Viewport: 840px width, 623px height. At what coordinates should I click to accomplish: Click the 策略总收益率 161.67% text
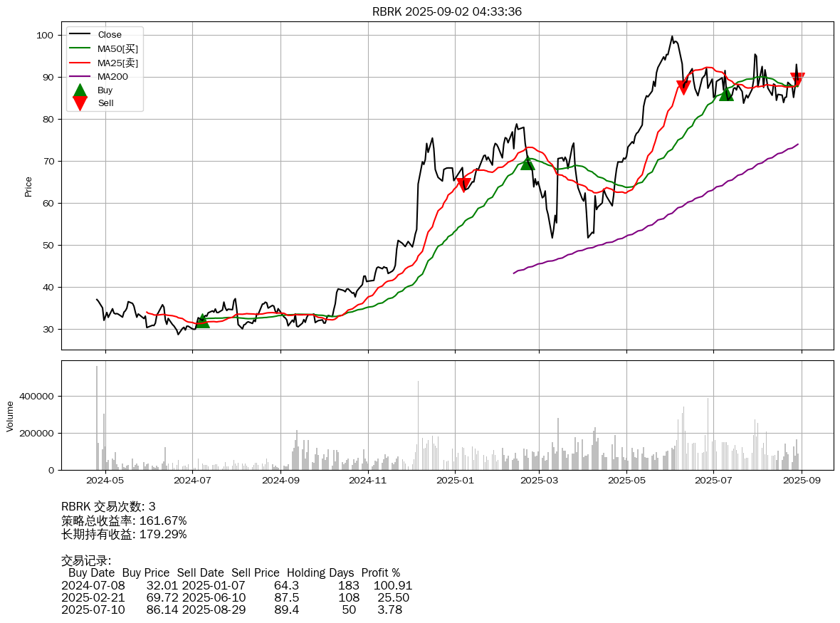(x=124, y=520)
